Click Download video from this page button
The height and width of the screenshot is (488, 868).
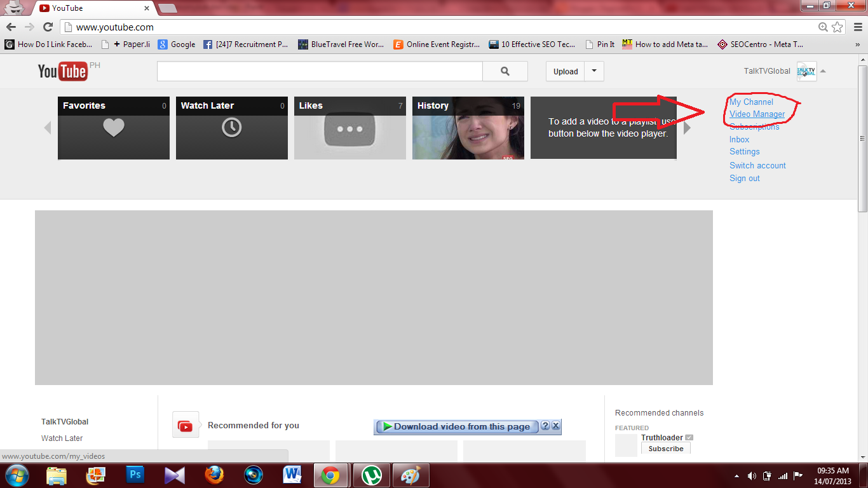pyautogui.click(x=457, y=427)
